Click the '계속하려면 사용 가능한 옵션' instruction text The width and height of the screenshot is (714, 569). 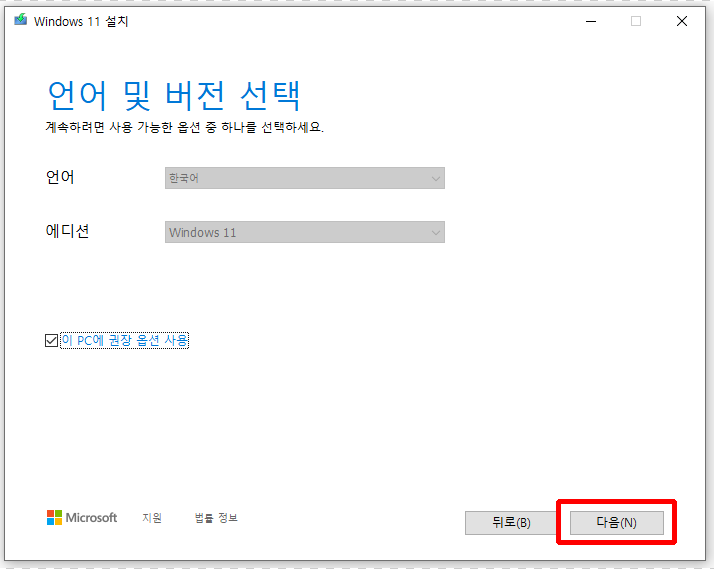[184, 127]
